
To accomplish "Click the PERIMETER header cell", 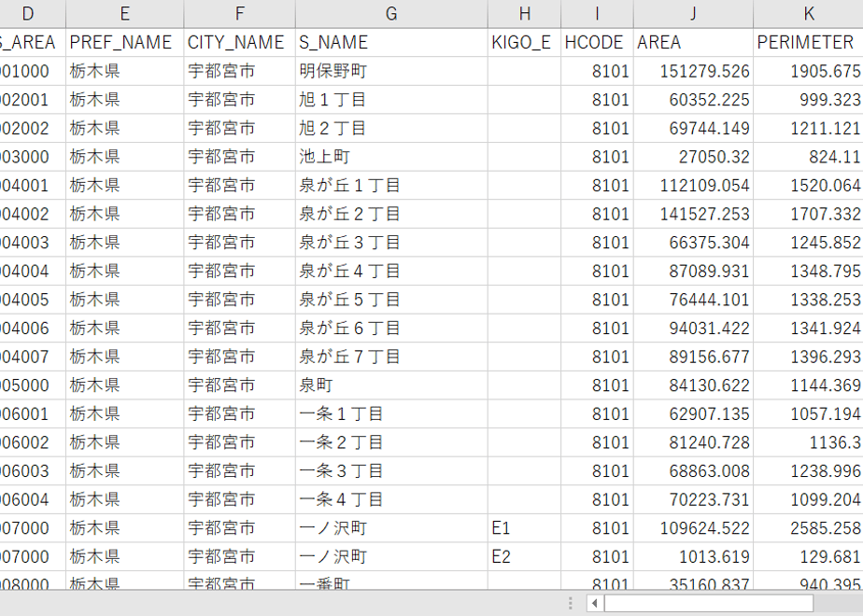I will 809,42.
